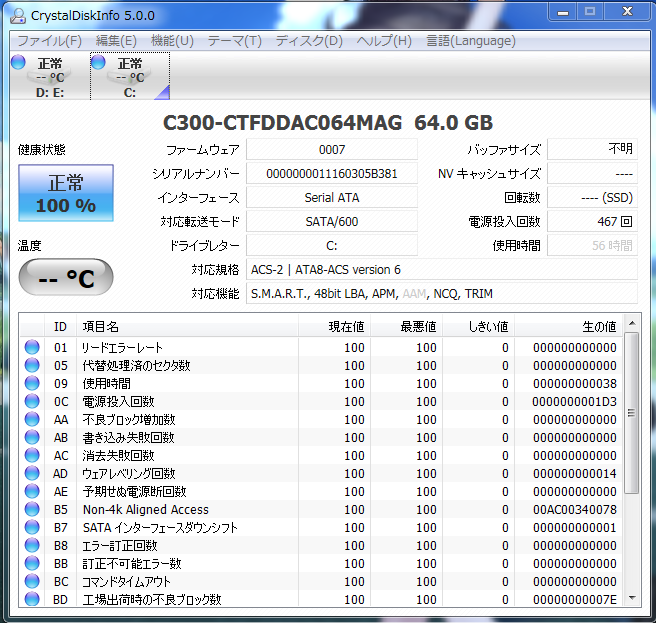Click the buffer size field 不明
The image size is (656, 623).
click(x=592, y=149)
